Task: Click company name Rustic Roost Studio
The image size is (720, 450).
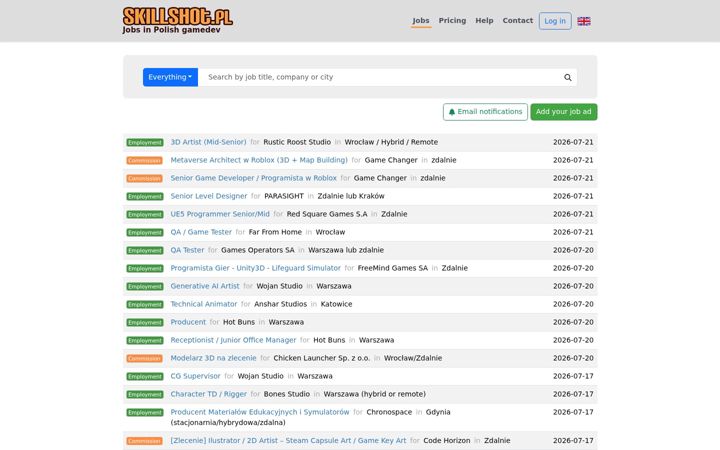Action: tap(297, 142)
